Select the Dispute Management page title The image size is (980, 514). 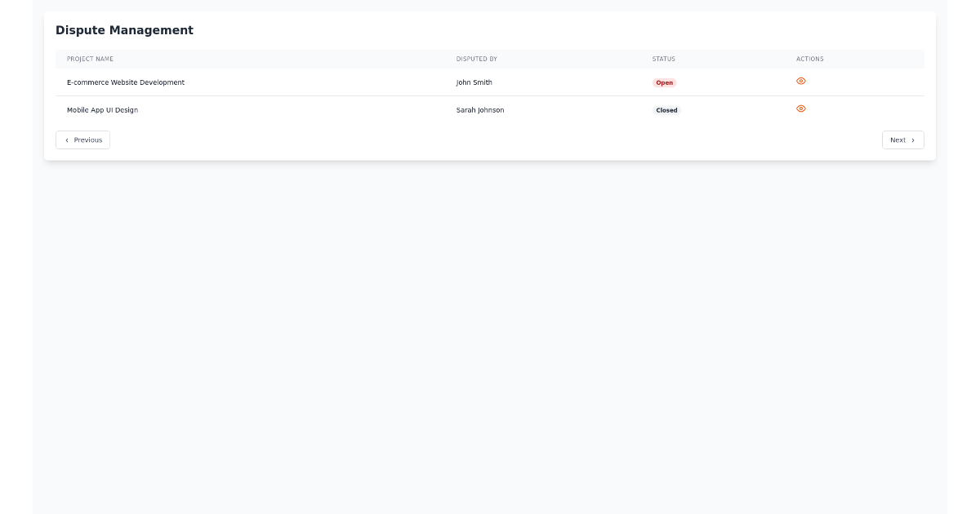[124, 30]
